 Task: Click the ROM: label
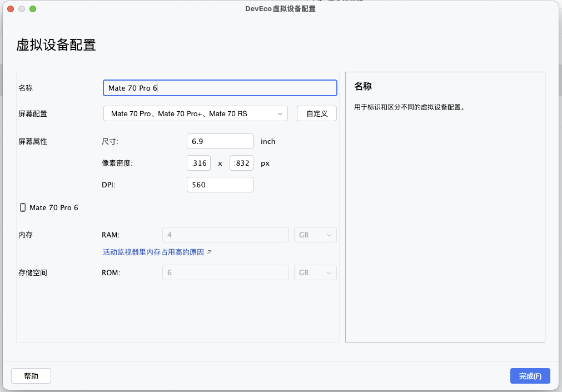(111, 272)
